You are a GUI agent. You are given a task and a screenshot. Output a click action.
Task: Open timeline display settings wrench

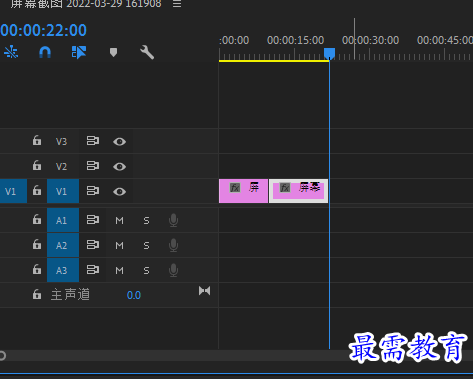[147, 52]
